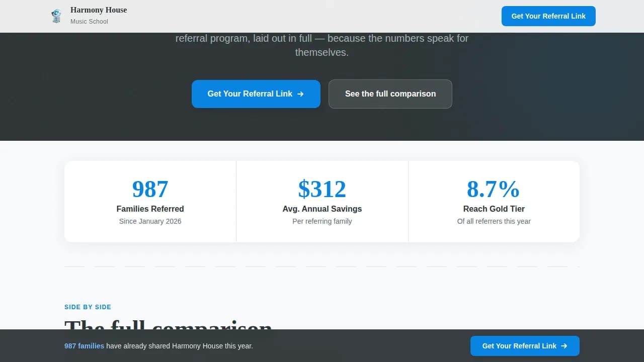Click the 987 families link in the sticky footer

tap(84, 346)
